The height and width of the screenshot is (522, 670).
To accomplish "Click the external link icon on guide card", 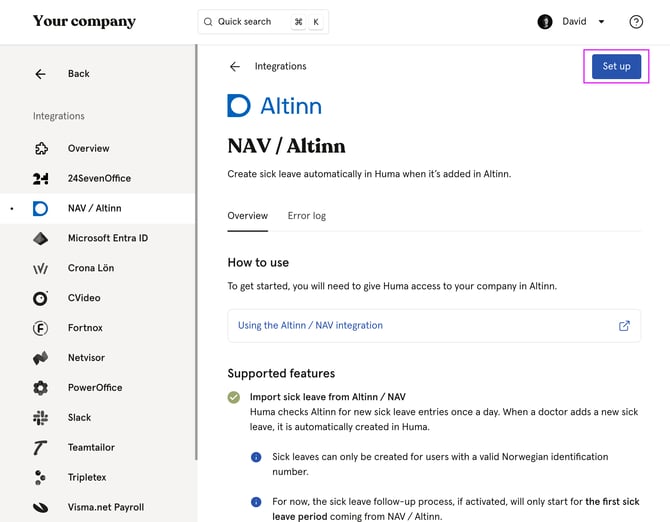I will (x=624, y=326).
